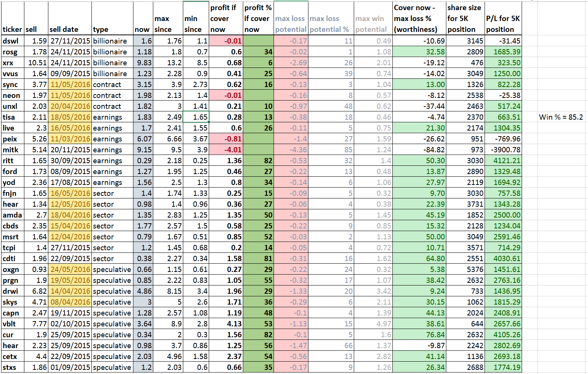Click the 'Win % = 85.2' cell
Screen dimensions: 588x374
point(561,117)
